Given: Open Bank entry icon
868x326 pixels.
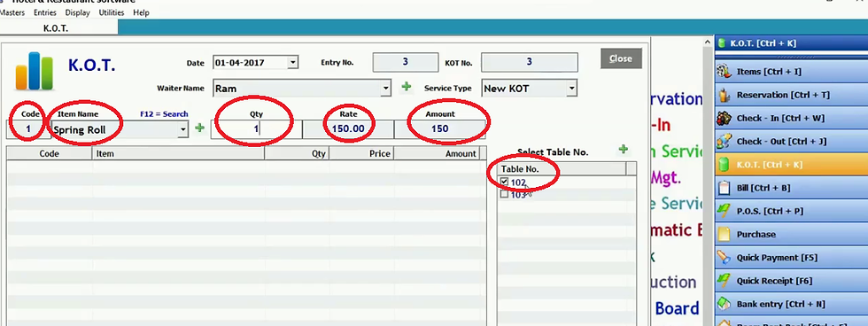Looking at the screenshot, I should click(724, 304).
